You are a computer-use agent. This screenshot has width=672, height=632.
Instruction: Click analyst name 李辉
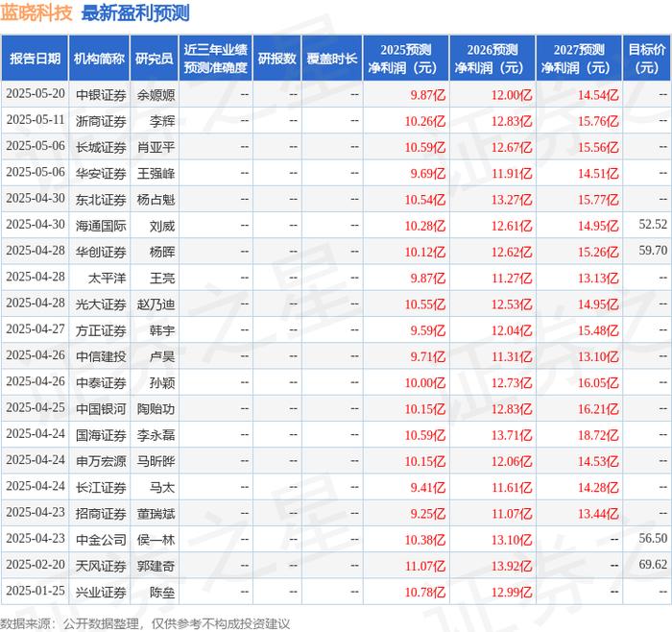point(162,121)
